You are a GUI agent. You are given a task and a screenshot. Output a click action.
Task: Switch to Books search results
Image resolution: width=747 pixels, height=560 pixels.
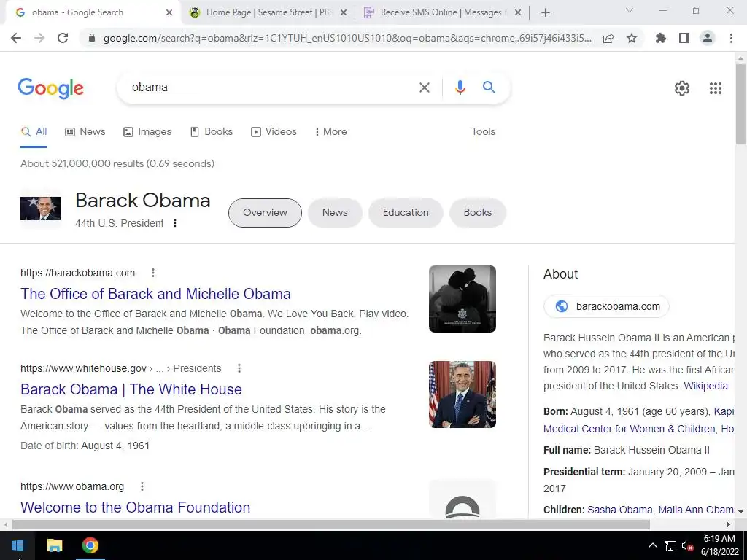click(212, 132)
